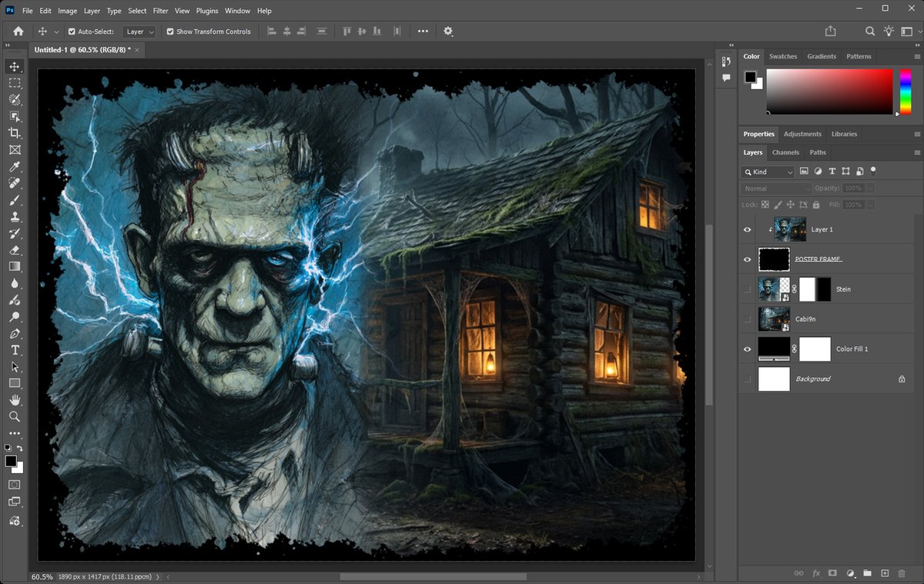Switch to the Adjustments tab

click(802, 134)
